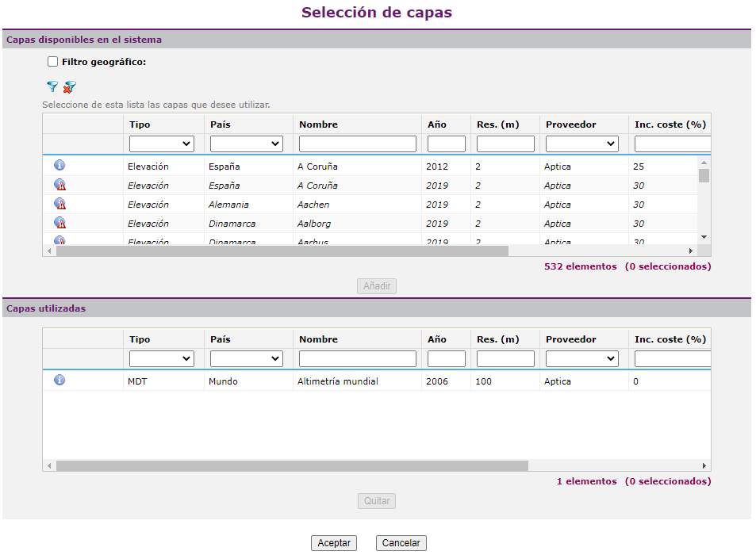This screenshot has width=756, height=555.
Task: Focus Año filter field in available layers
Action: click(x=447, y=144)
